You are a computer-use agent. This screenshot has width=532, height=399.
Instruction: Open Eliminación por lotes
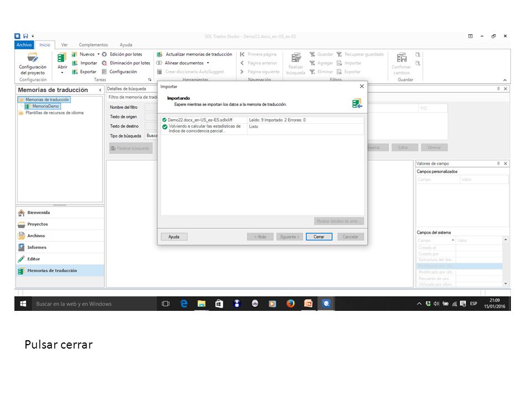126,63
